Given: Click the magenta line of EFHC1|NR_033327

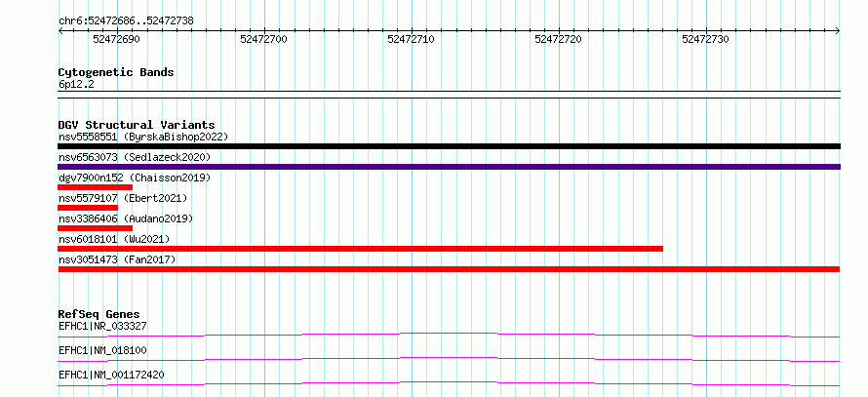Looking at the screenshot, I should [x=449, y=335].
